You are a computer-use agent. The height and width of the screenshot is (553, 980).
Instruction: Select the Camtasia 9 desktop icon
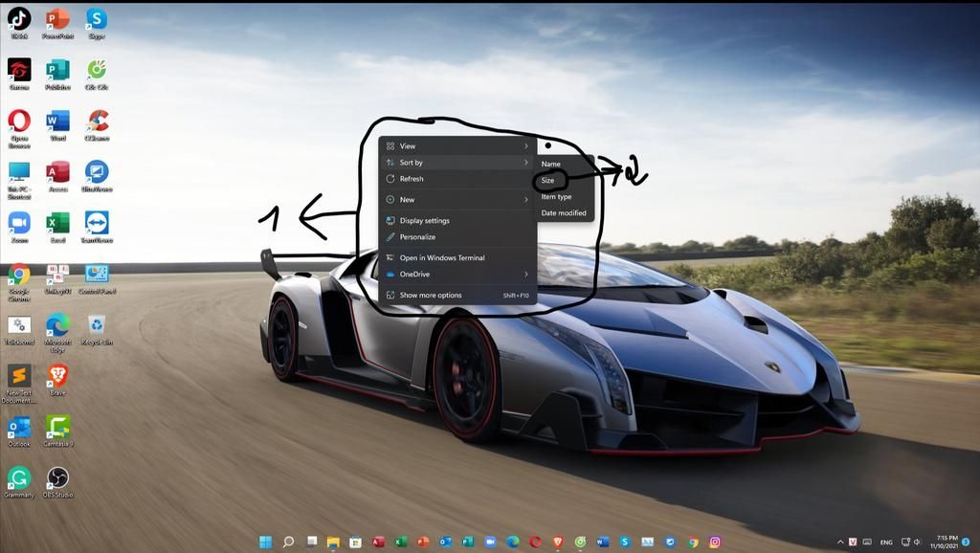point(57,431)
